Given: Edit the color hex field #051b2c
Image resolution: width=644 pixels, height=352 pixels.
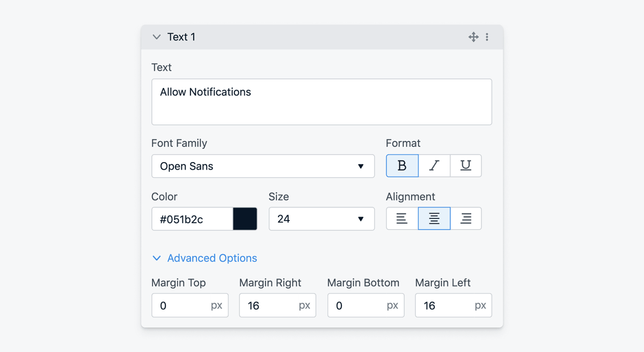Looking at the screenshot, I should coord(192,219).
